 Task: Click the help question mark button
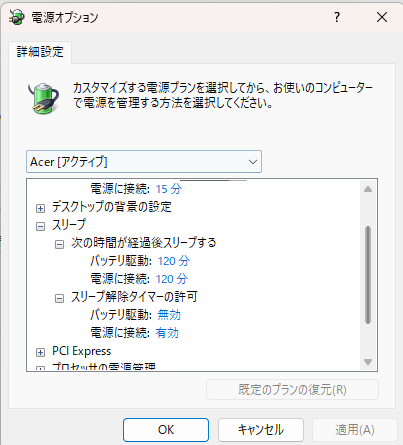[x=337, y=17]
